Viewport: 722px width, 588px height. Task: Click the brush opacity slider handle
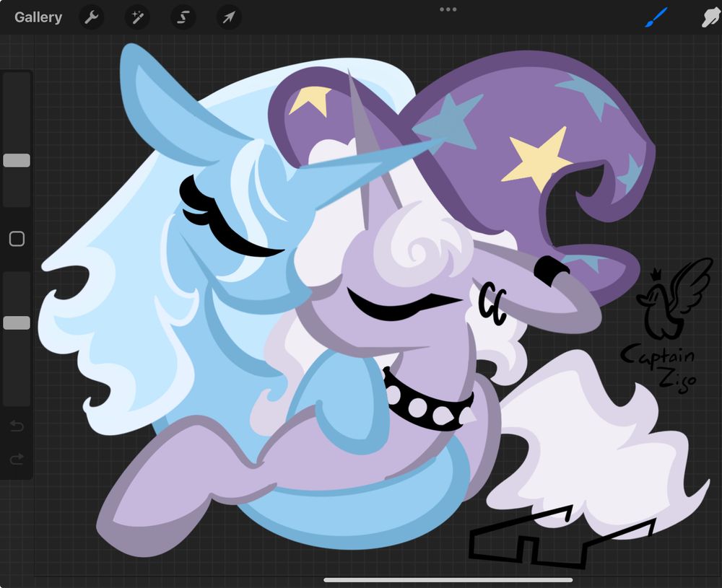(x=17, y=323)
